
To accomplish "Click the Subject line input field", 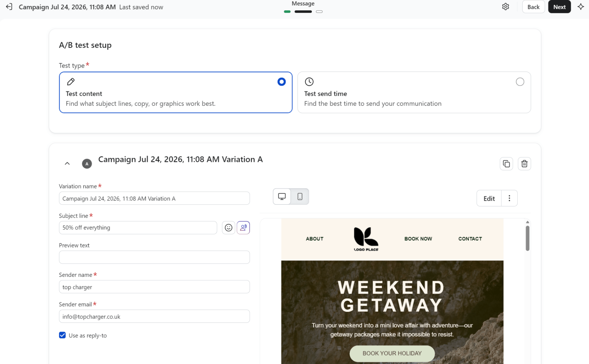I will [x=138, y=228].
